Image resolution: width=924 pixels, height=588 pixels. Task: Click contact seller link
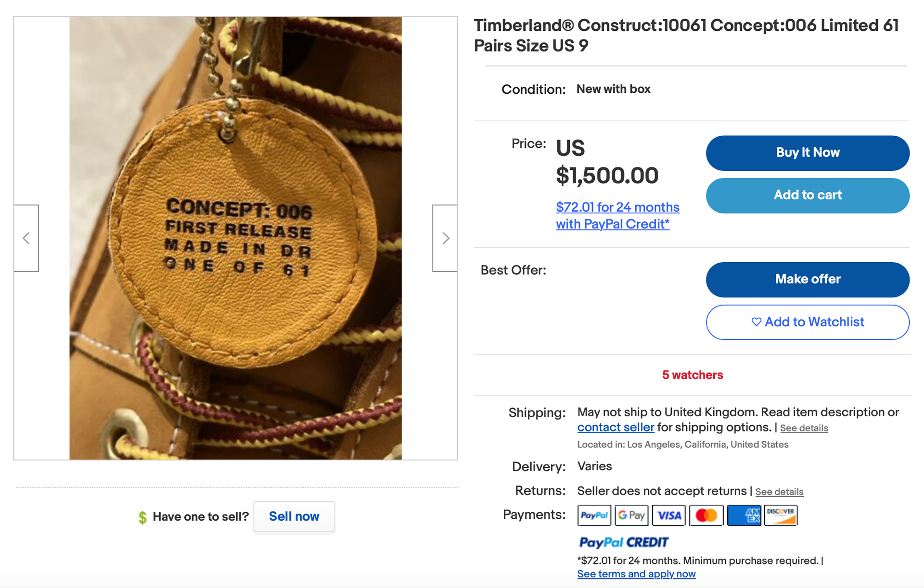[x=616, y=427]
